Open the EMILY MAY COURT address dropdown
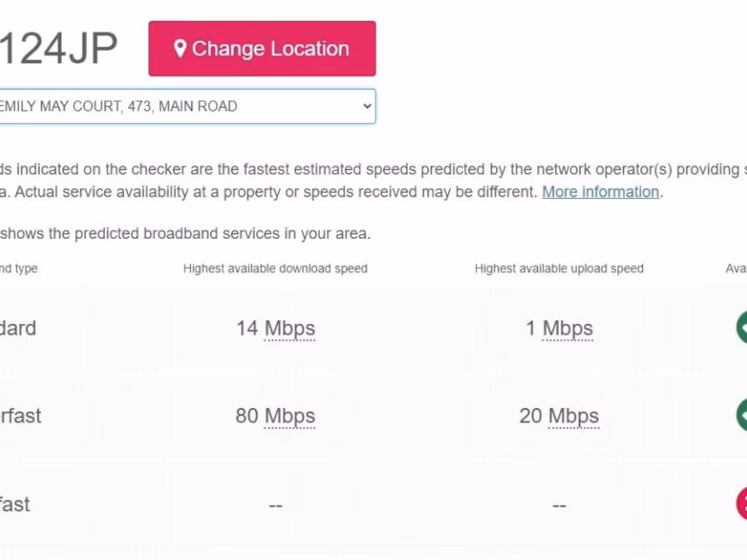This screenshot has height=560, width=747. 187,106
